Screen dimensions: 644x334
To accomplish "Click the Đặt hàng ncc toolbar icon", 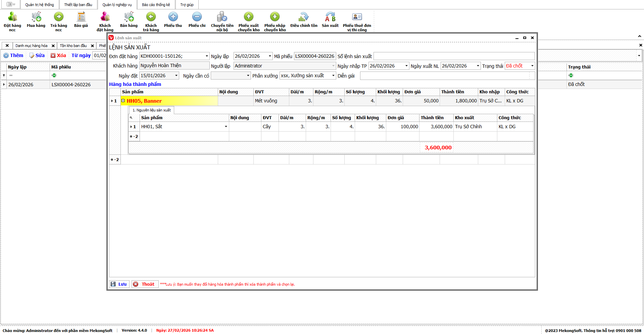I will [12, 17].
